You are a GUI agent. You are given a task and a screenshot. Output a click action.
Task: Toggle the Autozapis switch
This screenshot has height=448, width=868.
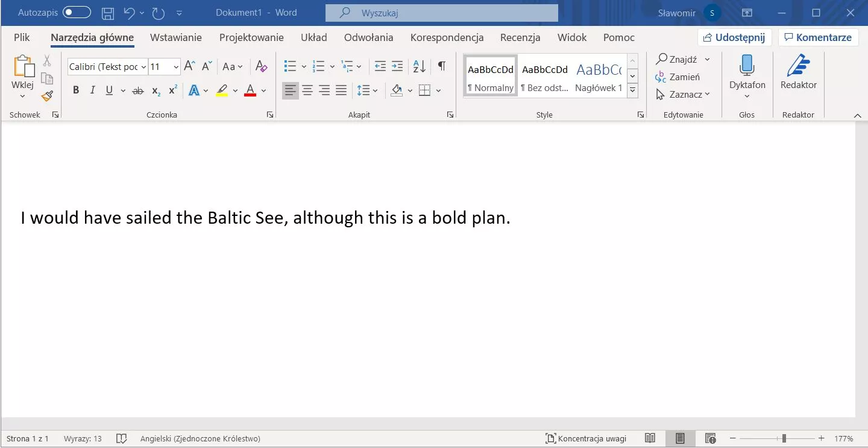tap(77, 12)
